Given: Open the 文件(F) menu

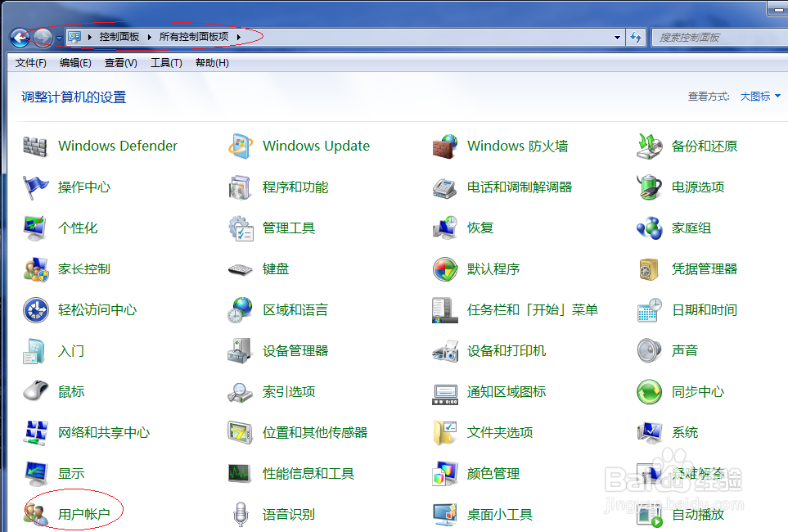Looking at the screenshot, I should (30, 63).
